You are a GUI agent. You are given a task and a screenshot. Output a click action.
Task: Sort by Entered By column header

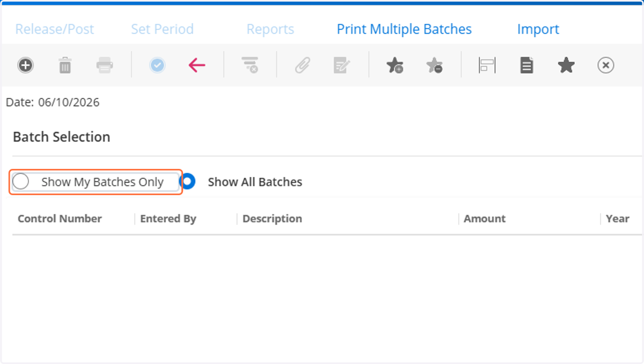click(168, 219)
